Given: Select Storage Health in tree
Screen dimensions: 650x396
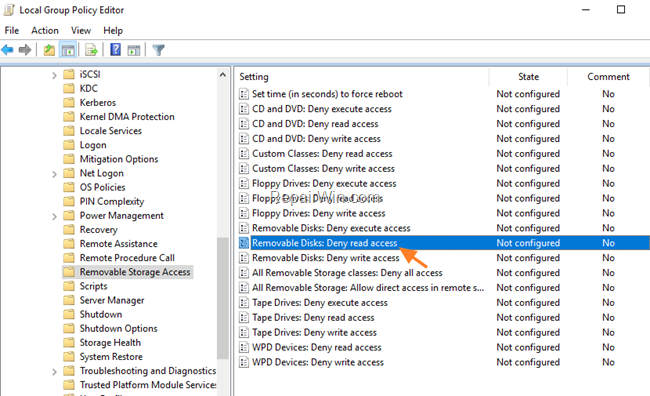Looking at the screenshot, I should point(110,343).
